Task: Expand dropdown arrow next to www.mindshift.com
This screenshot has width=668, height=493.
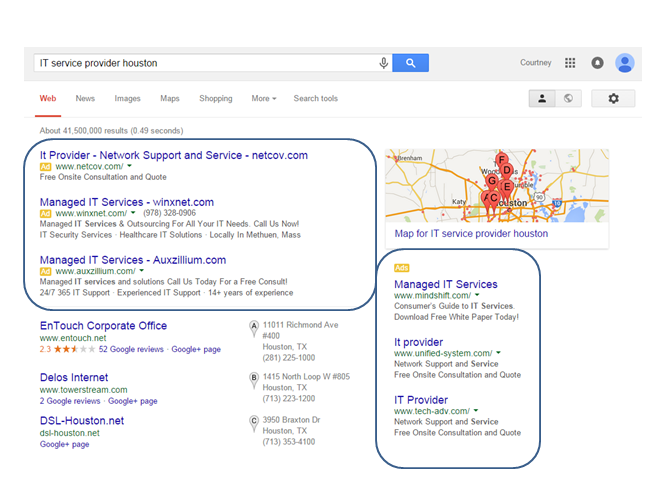Action: (477, 295)
